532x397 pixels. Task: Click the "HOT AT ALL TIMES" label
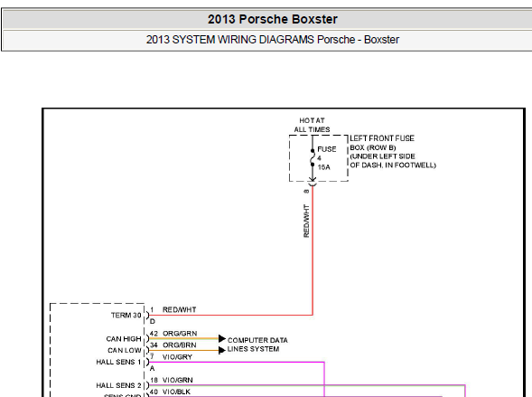pyautogui.click(x=312, y=125)
